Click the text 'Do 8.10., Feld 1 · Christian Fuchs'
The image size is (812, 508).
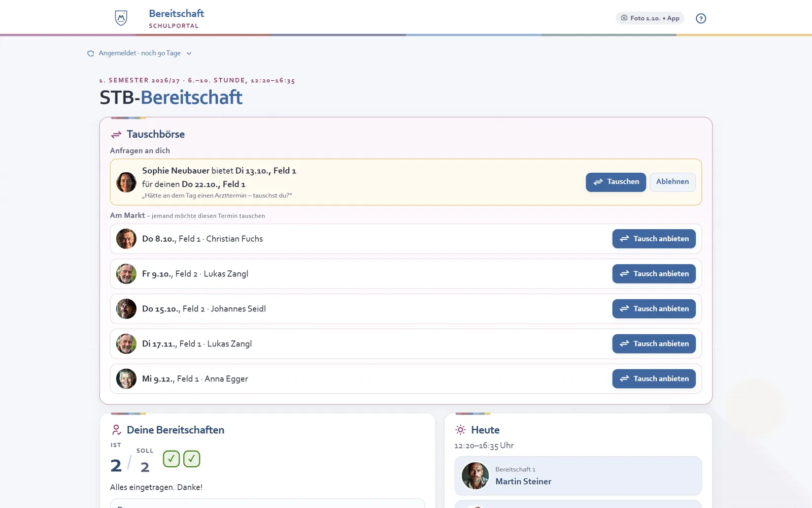[202, 239]
